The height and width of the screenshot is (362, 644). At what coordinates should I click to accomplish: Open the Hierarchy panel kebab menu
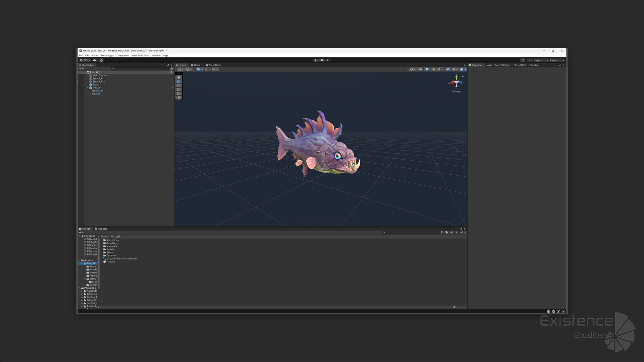coord(171,65)
